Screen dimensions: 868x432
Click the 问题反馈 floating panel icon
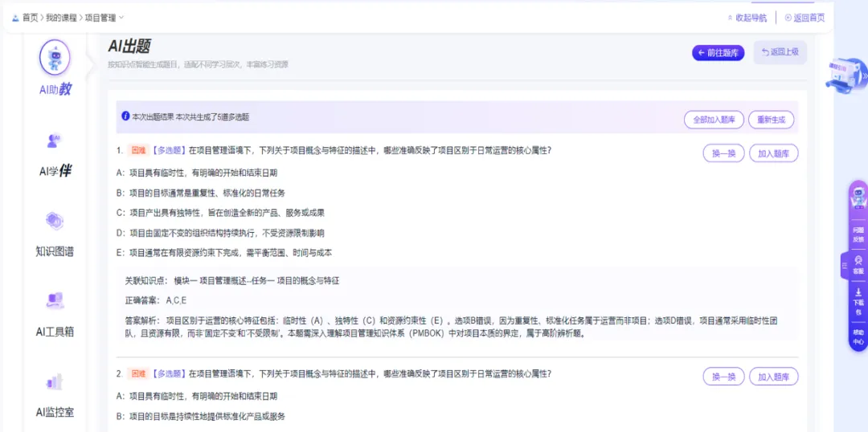(x=858, y=234)
